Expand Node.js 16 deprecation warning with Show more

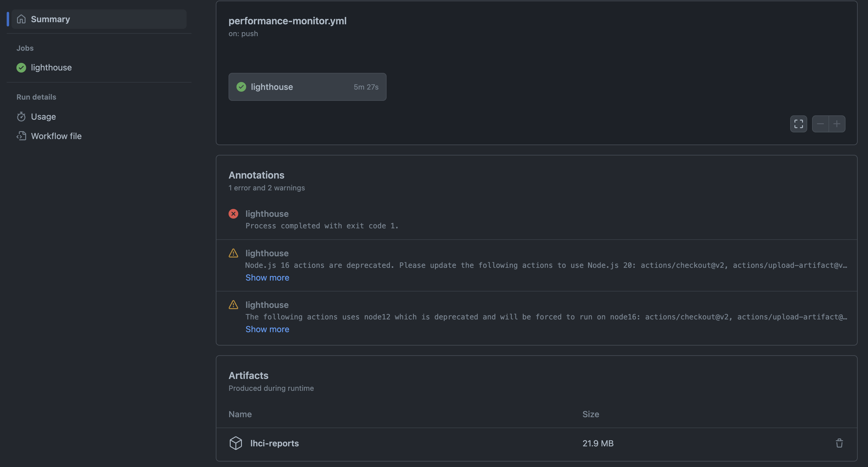tap(267, 278)
